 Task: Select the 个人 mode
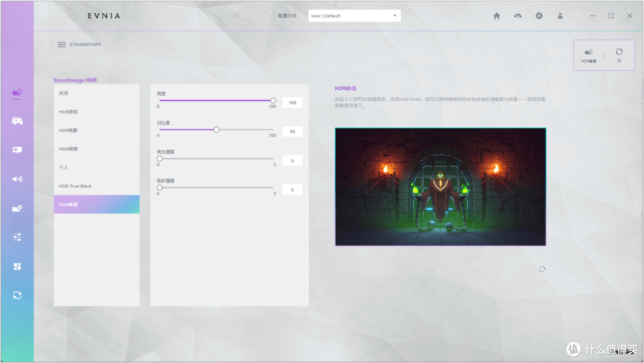[97, 167]
